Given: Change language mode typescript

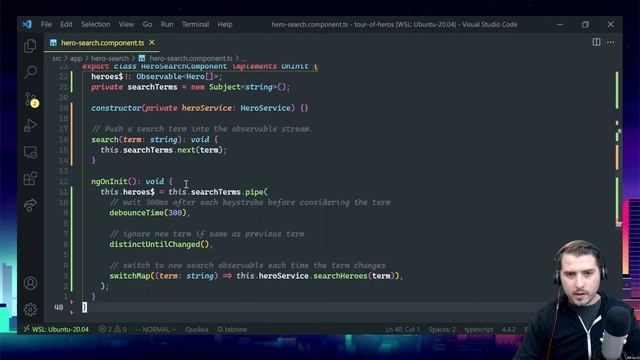Looking at the screenshot, I should point(479,329).
